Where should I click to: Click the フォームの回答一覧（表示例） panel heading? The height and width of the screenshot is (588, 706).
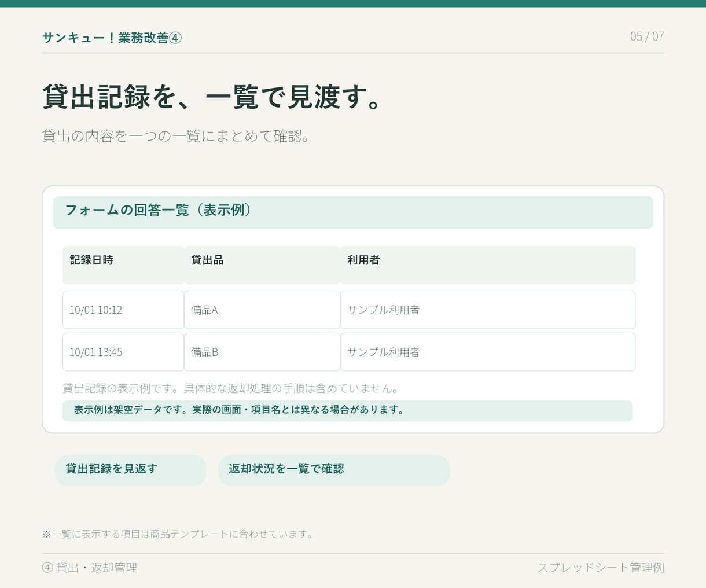[353, 212]
